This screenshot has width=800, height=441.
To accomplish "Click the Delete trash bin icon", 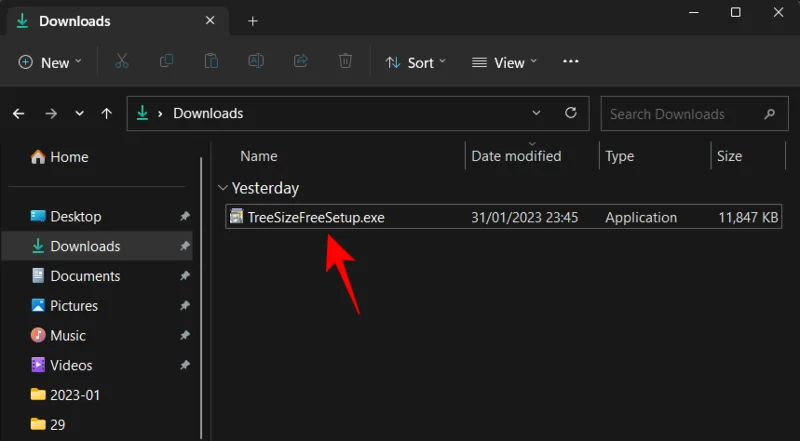I will (x=345, y=62).
